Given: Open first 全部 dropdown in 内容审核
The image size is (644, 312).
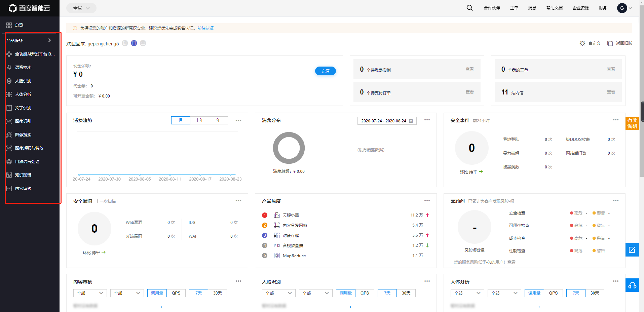Looking at the screenshot, I should pyautogui.click(x=90, y=293).
